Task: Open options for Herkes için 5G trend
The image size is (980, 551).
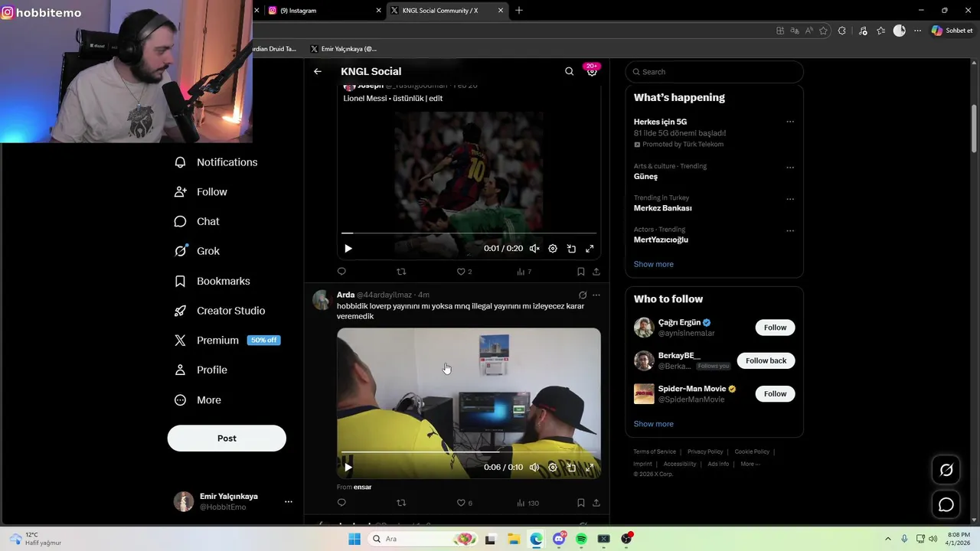Action: click(790, 122)
